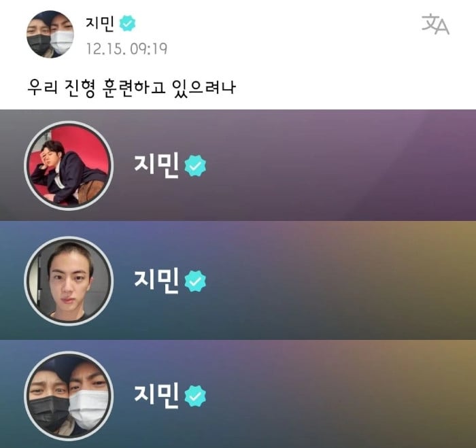476x448 pixels.
Task: Open the first purple gradient banner image
Action: [238, 165]
